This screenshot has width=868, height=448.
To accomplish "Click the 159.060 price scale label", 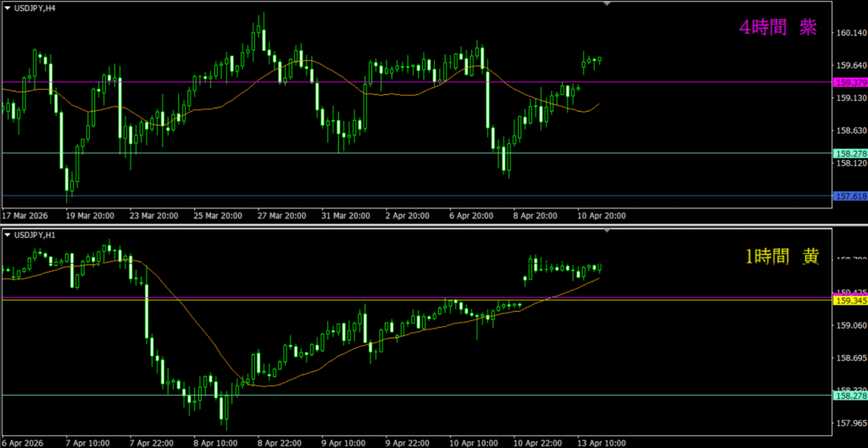I will click(x=849, y=325).
